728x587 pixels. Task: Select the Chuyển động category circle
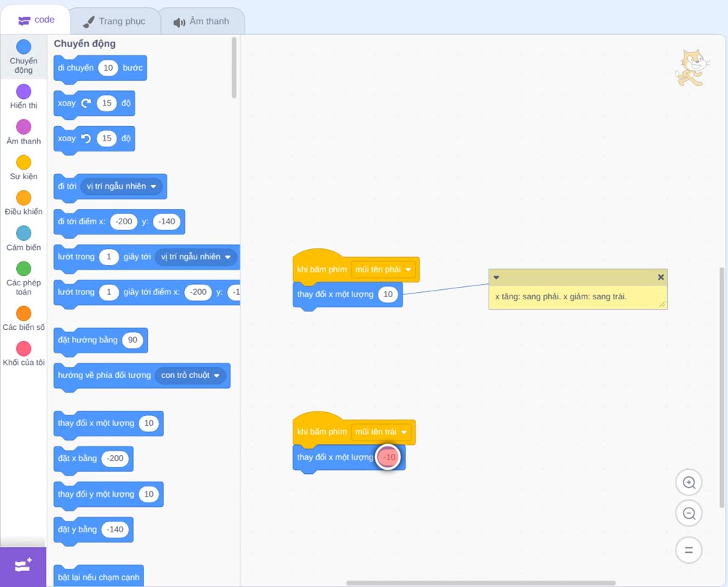[24, 47]
